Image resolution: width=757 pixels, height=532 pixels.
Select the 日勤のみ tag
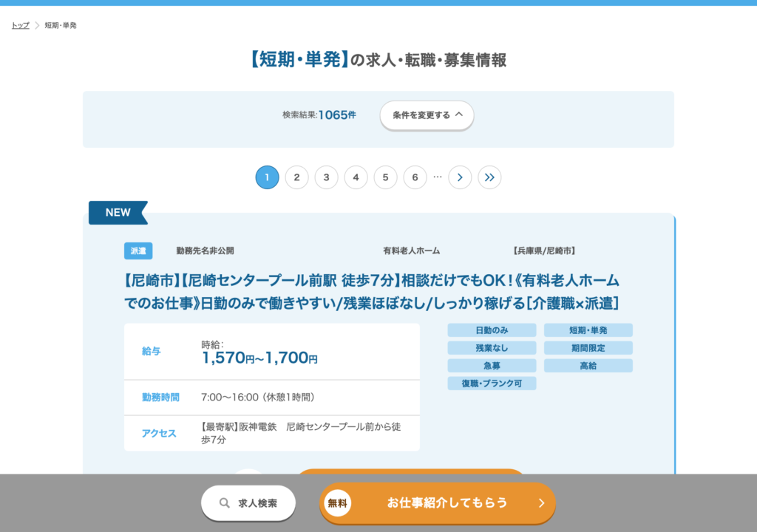click(492, 330)
